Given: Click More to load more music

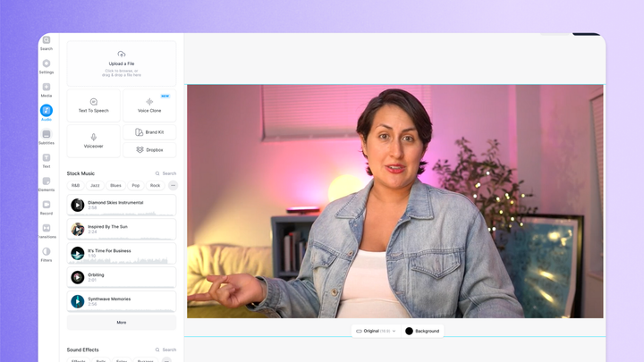Looking at the screenshot, I should 122,323.
